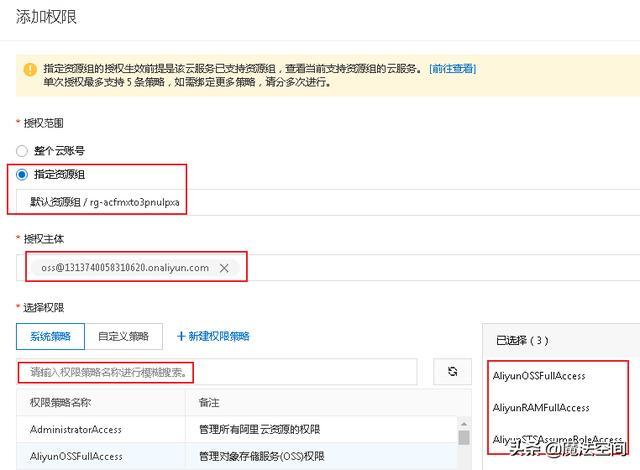
Task: Click the oss@1313740058310620.onaliyun.com principal text
Action: coord(125,268)
